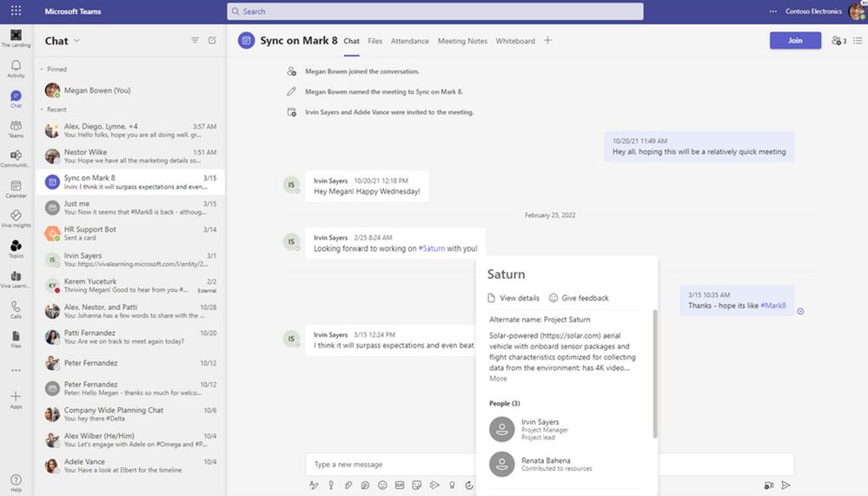The height and width of the screenshot is (496, 868).
Task: Open the Loop components icon
Action: [365, 486]
